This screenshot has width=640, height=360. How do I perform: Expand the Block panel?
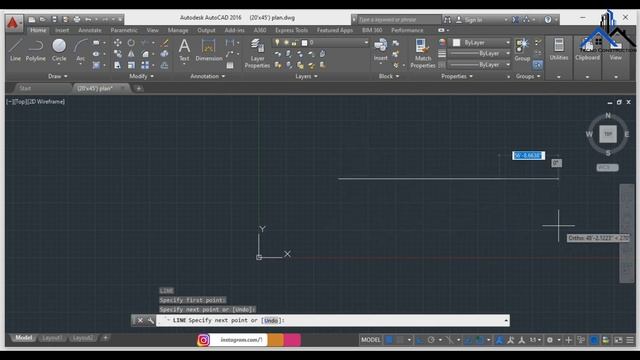(x=389, y=76)
